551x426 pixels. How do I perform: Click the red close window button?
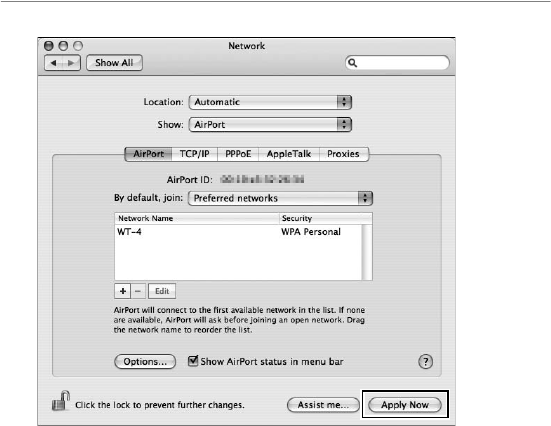tap(49, 46)
